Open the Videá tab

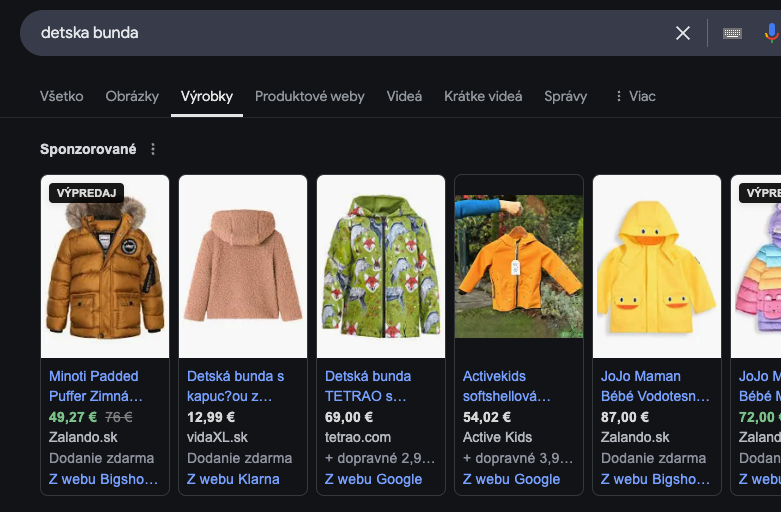tap(404, 96)
